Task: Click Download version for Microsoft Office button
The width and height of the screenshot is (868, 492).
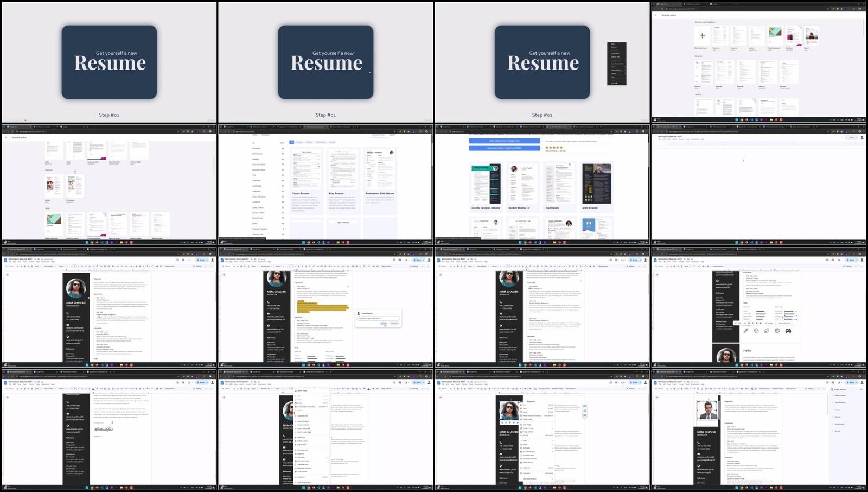Action: [504, 148]
